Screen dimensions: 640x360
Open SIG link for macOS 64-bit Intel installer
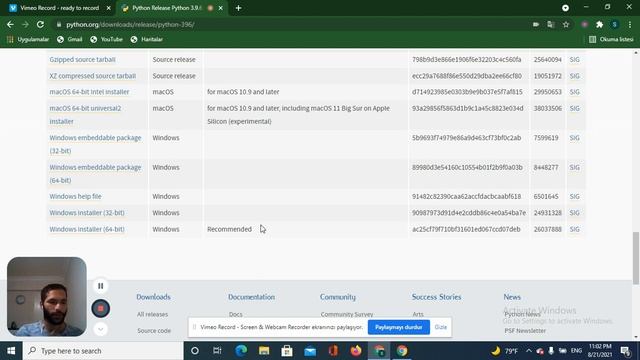point(574,92)
